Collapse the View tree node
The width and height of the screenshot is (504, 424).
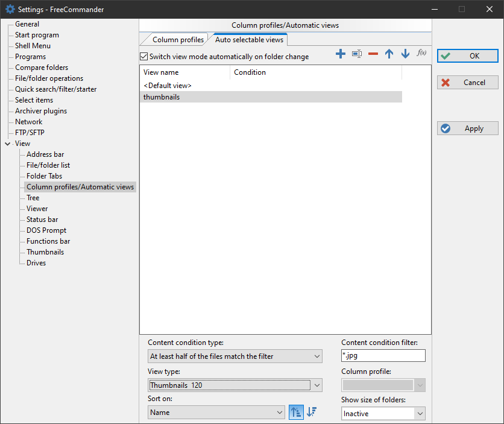pos(7,144)
